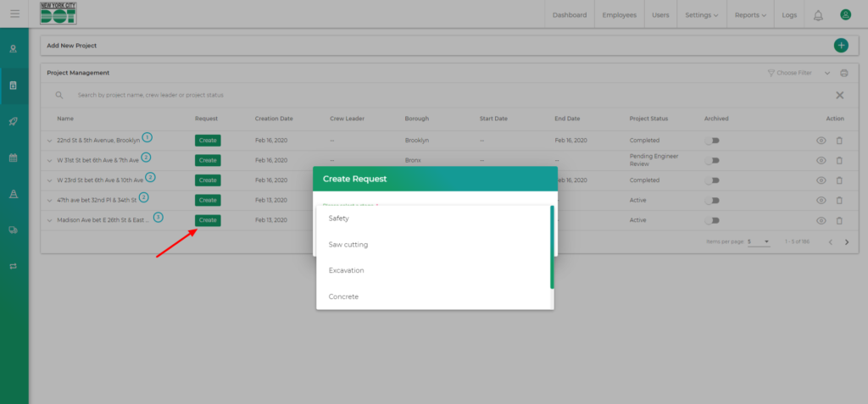Image resolution: width=868 pixels, height=404 pixels.
Task: Delete the 22nd St & 5th Avenue project
Action: 839,140
